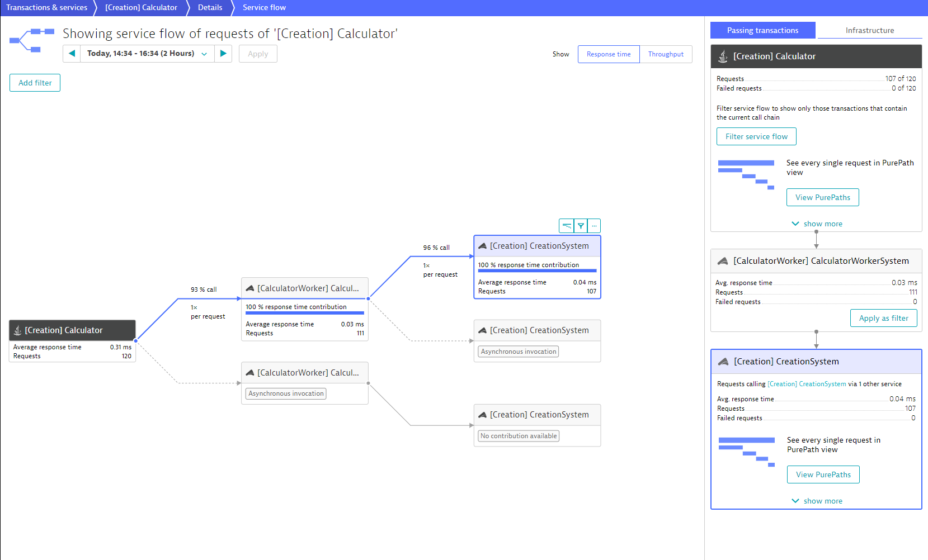Image resolution: width=928 pixels, height=560 pixels.
Task: Click PurePath waterfall graphic in CreationSystem panel
Action: [747, 452]
